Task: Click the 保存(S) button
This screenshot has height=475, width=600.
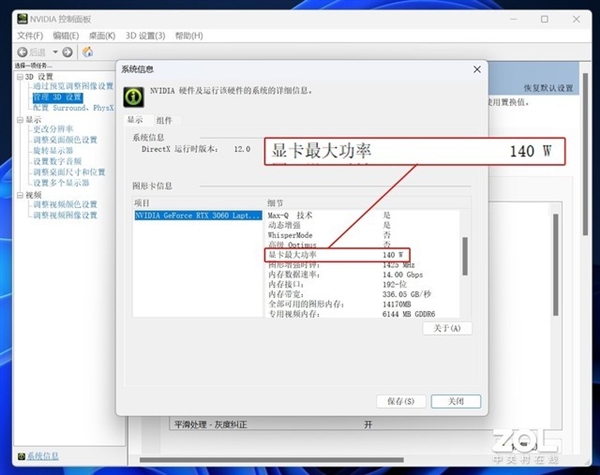Action: pyautogui.click(x=401, y=401)
